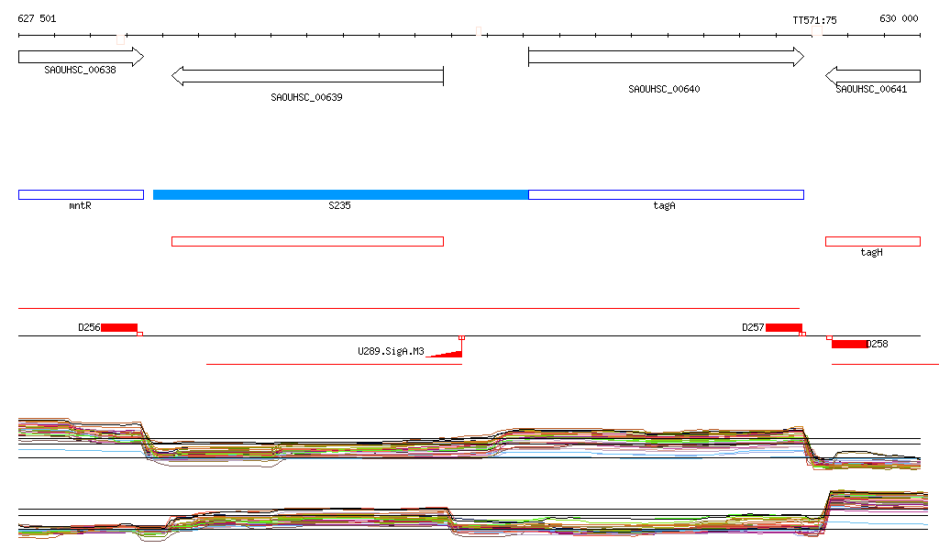The height and width of the screenshot is (560, 939).
Task: Select the mntR blue outlined box
Action: [81, 194]
